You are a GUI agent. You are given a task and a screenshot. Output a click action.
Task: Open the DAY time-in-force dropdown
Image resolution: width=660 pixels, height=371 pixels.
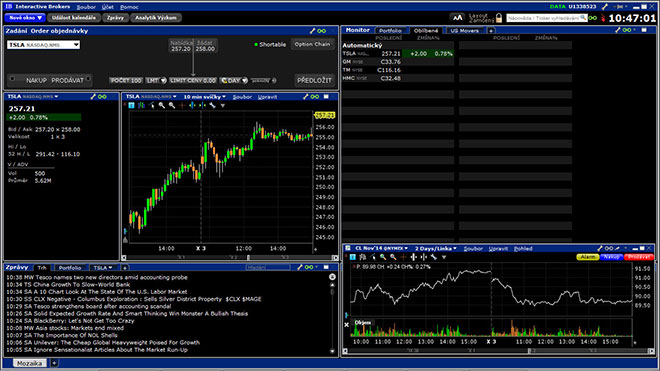click(234, 80)
